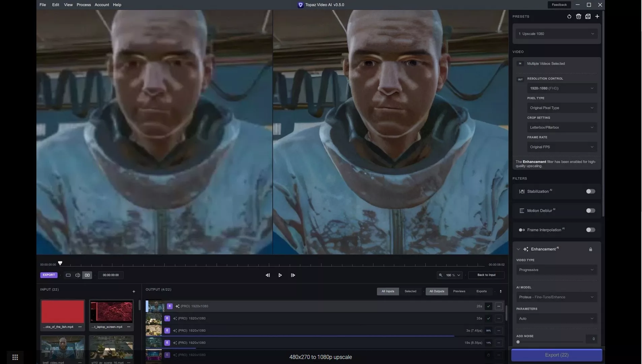Switch to the Selected filter tab
This screenshot has height=364, width=642.
point(410,292)
